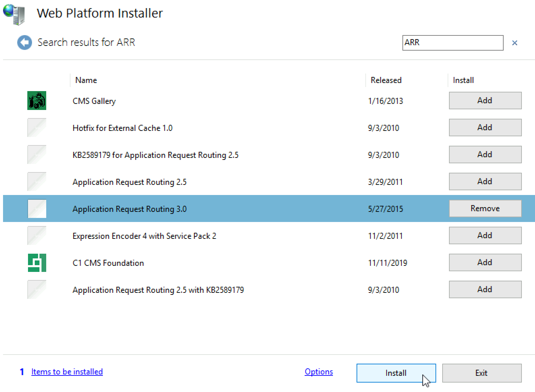Image resolution: width=535 pixels, height=392 pixels.
Task: Click the Search results for ARR heading
Action: point(86,43)
